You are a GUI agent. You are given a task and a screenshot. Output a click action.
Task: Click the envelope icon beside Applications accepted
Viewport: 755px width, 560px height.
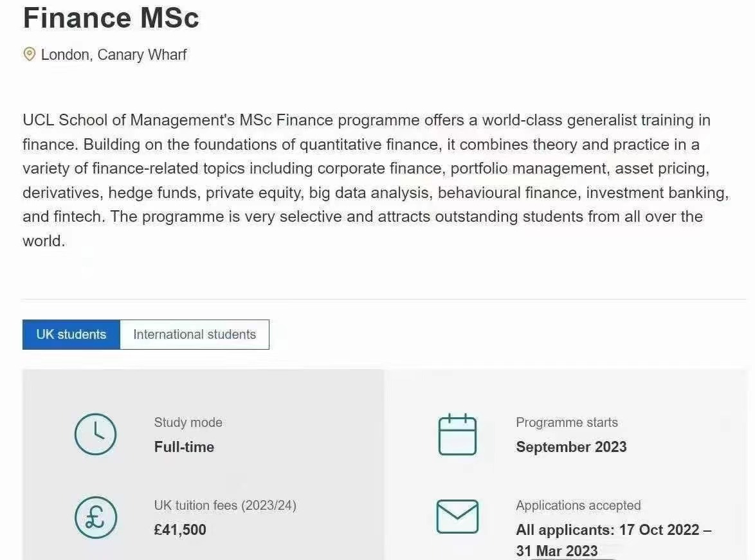(457, 516)
